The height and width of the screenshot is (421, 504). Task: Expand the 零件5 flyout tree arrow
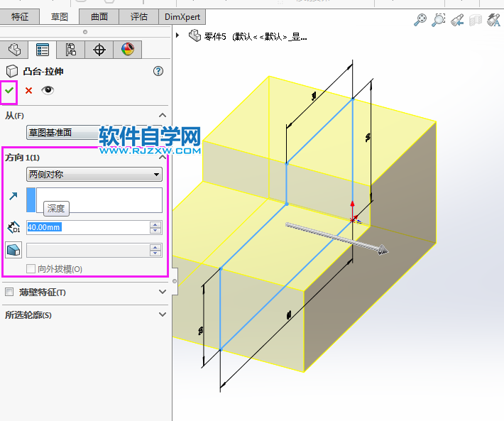177,35
